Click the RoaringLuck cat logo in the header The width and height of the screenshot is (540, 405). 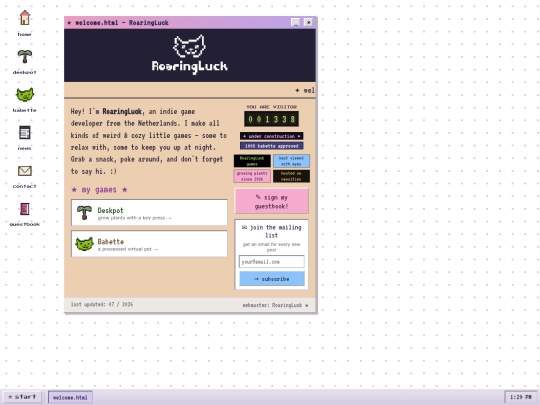tap(189, 46)
